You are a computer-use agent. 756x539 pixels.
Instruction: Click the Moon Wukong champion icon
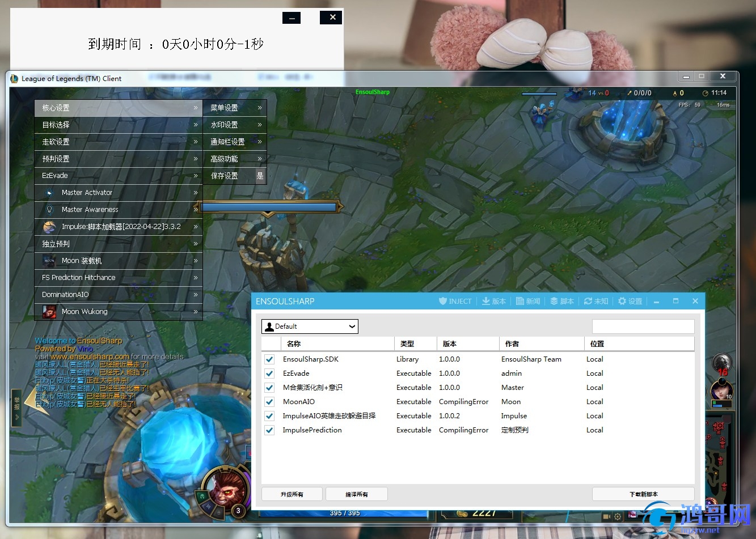coord(49,312)
